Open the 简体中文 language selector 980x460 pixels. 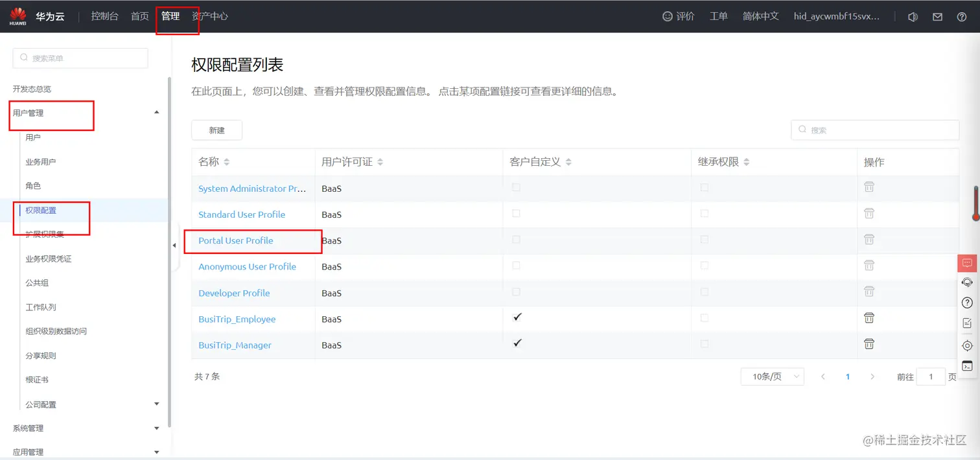tap(761, 16)
